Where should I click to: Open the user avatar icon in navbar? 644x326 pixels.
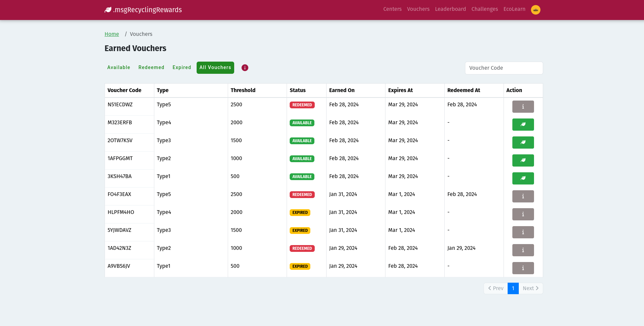click(535, 10)
